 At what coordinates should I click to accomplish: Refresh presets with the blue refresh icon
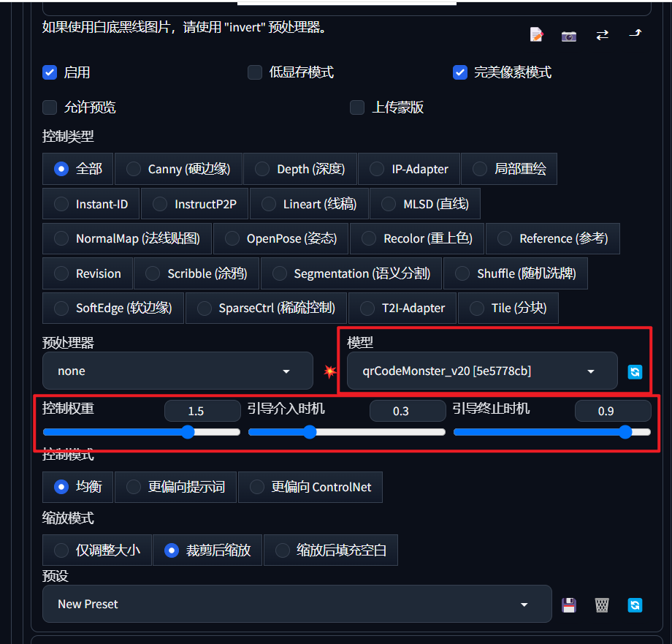click(x=634, y=605)
